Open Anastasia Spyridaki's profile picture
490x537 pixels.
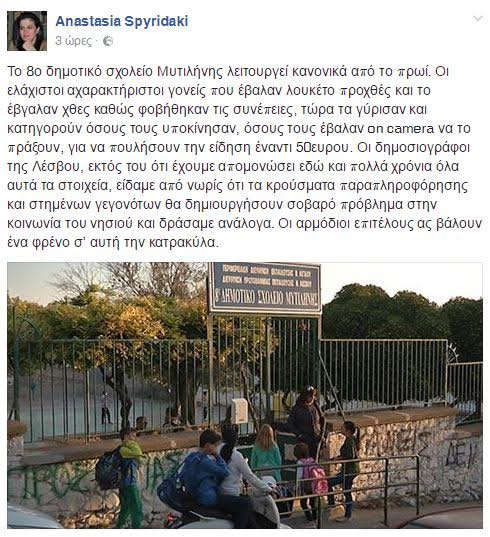click(27, 31)
